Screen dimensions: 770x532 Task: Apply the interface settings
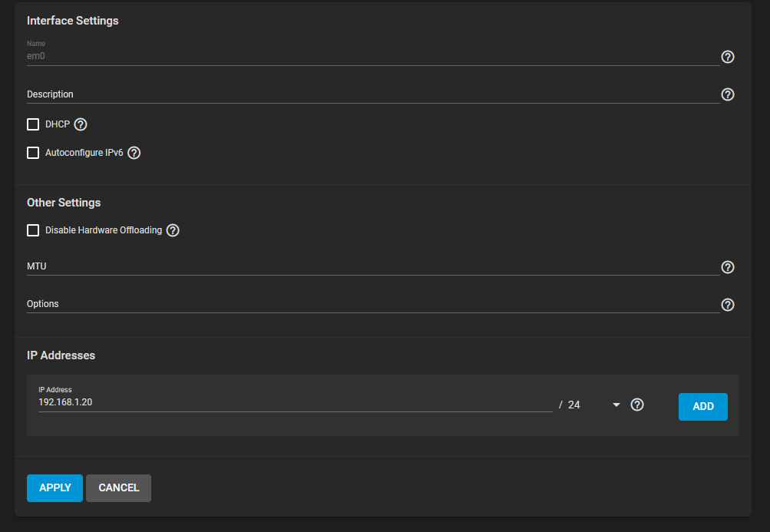click(x=55, y=488)
